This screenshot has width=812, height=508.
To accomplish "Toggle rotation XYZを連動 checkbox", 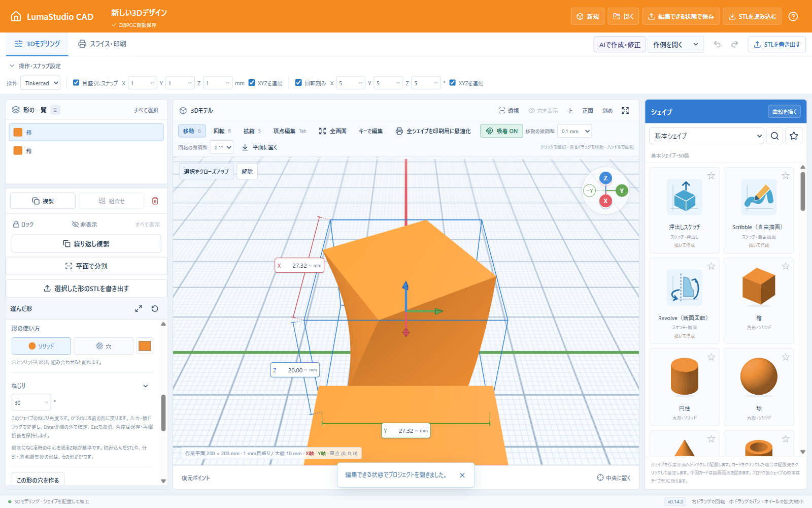I will (x=453, y=82).
